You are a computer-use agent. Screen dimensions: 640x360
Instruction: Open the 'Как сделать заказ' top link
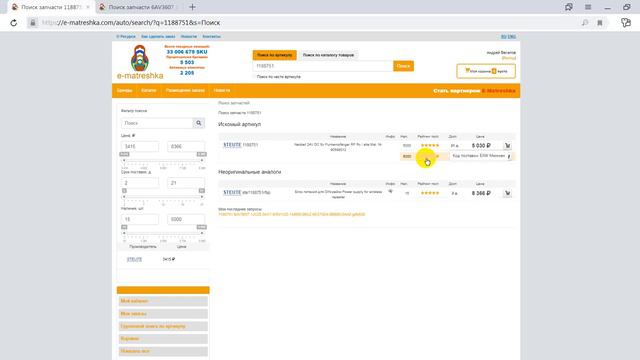(158, 37)
